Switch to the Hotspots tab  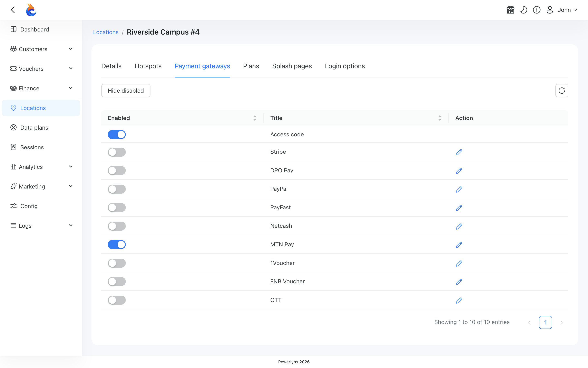pyautogui.click(x=148, y=66)
